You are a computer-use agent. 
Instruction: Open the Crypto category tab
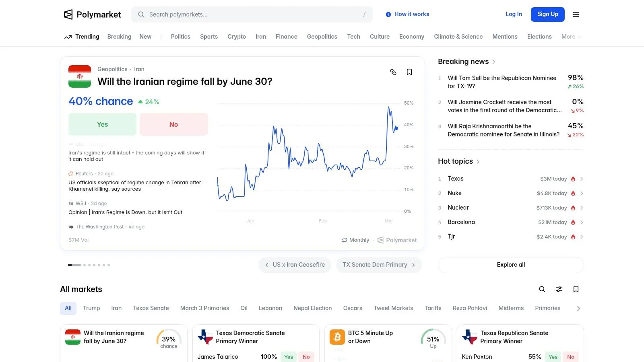click(x=237, y=37)
